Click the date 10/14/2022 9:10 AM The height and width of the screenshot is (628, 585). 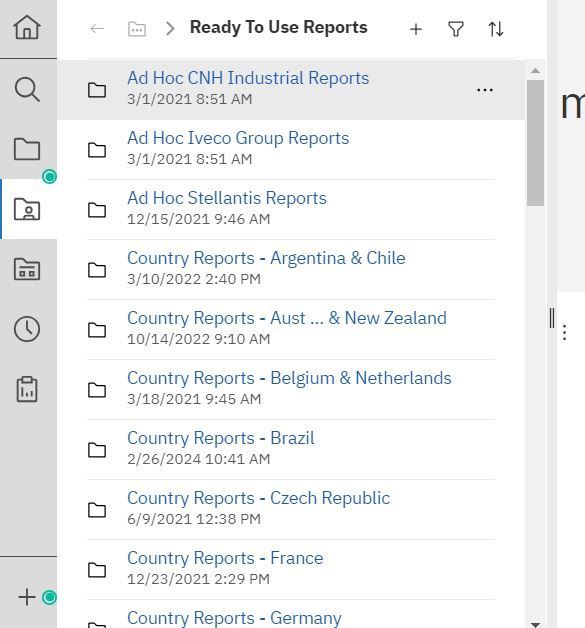click(199, 339)
